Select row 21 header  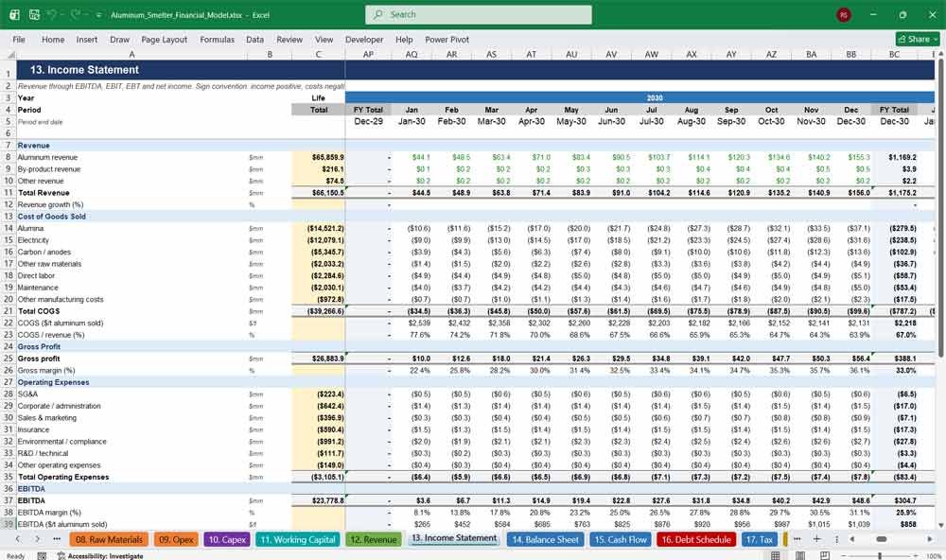(9, 311)
